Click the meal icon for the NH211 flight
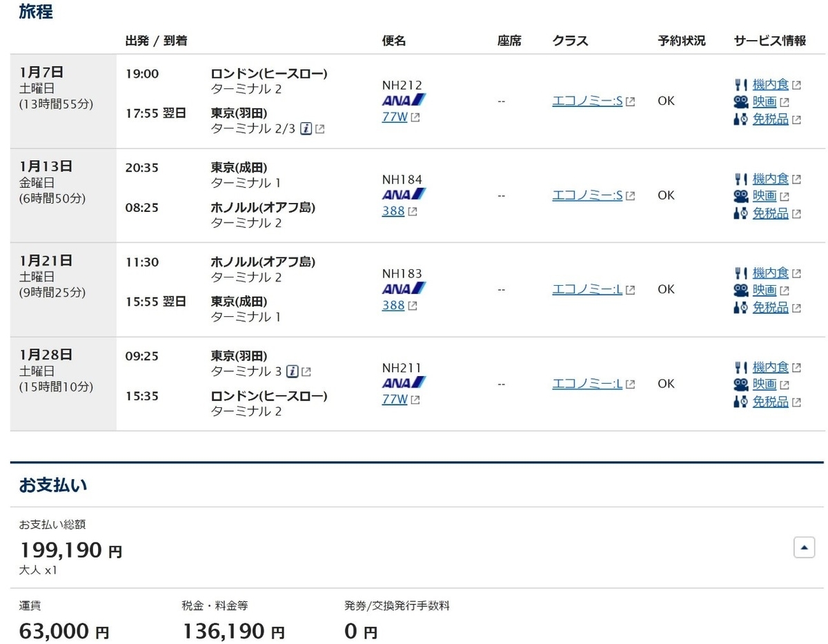The image size is (828, 644). [741, 367]
